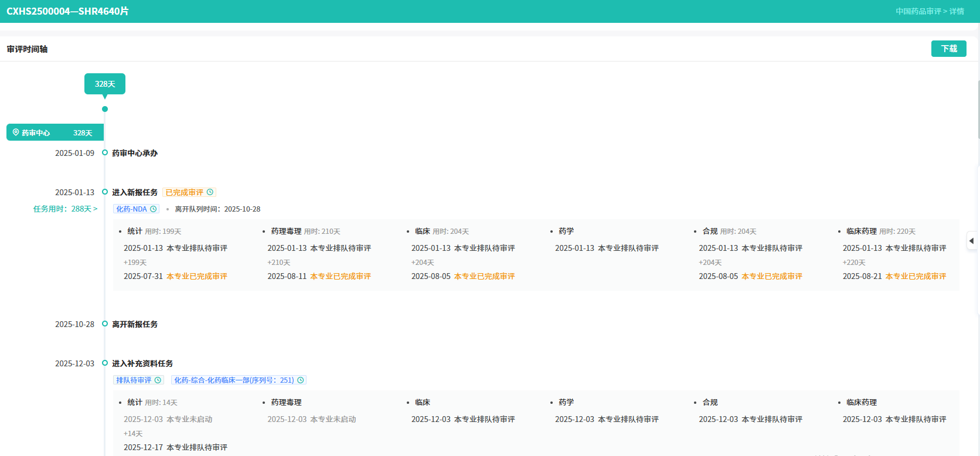This screenshot has width=980, height=456.
Task: Click the 药审中心 328天 stage tab
Action: pyautogui.click(x=55, y=132)
